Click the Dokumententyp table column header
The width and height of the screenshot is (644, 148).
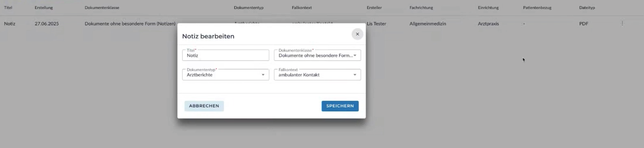tap(249, 8)
